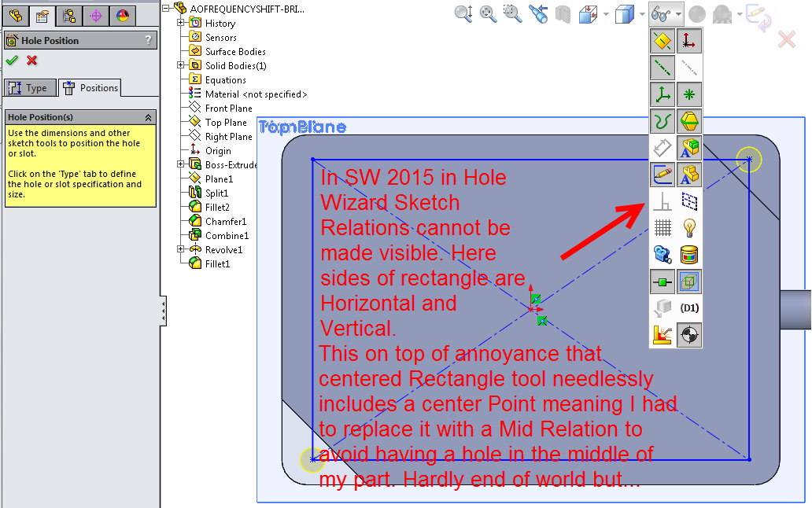
Task: Open the DimXpertManager crosshair tab
Action: 96,16
